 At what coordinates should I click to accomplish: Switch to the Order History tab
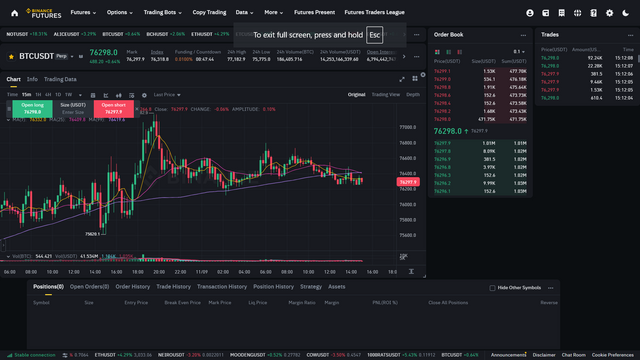tap(133, 287)
